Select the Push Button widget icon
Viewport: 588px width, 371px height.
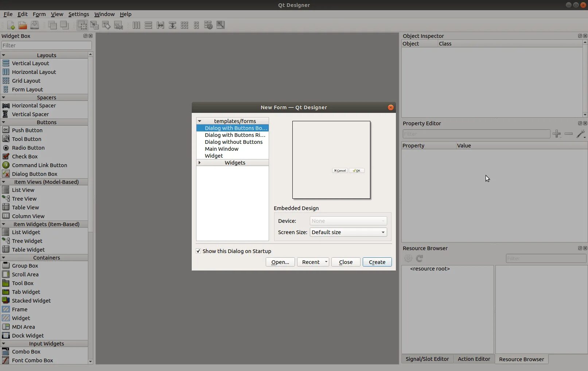(x=6, y=130)
